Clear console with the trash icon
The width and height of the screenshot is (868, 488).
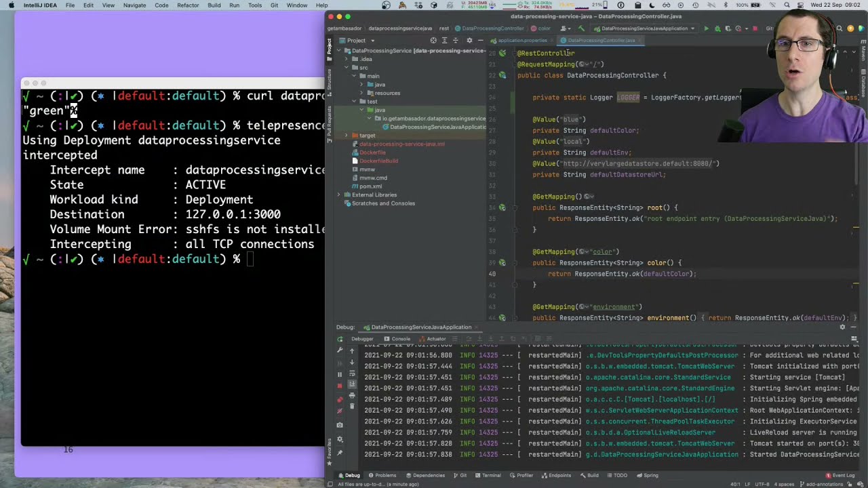352,406
